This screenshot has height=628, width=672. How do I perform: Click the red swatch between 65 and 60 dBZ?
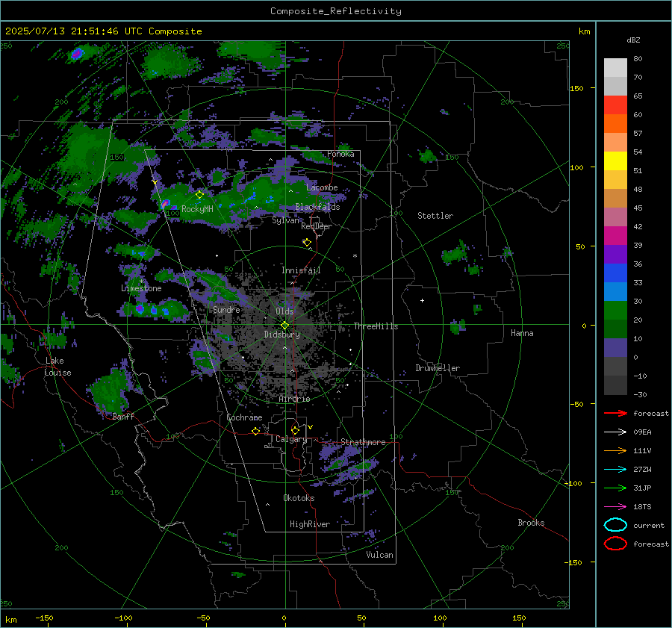(615, 105)
